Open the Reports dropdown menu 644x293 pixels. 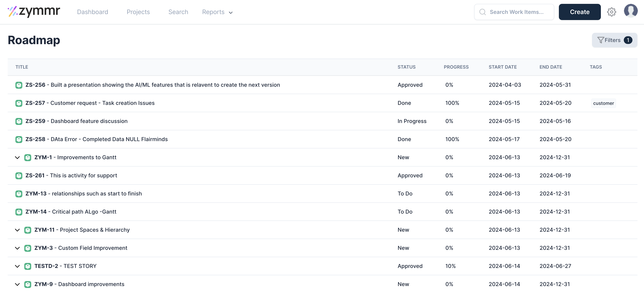point(217,12)
